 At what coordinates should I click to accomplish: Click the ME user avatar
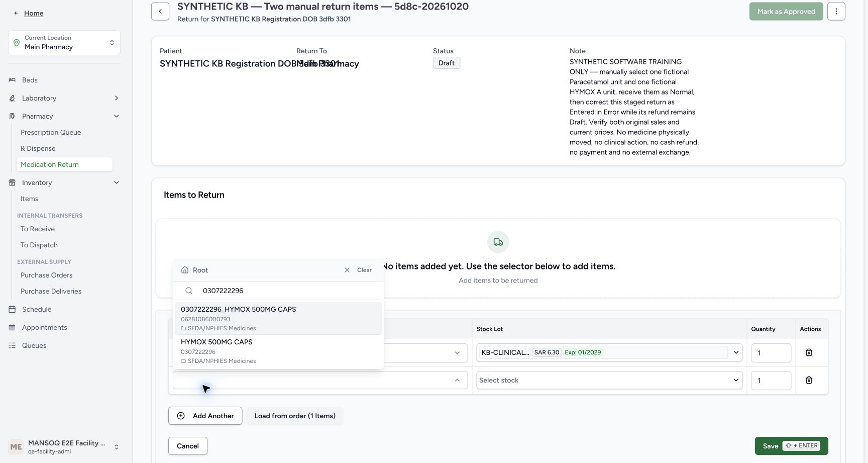16,447
